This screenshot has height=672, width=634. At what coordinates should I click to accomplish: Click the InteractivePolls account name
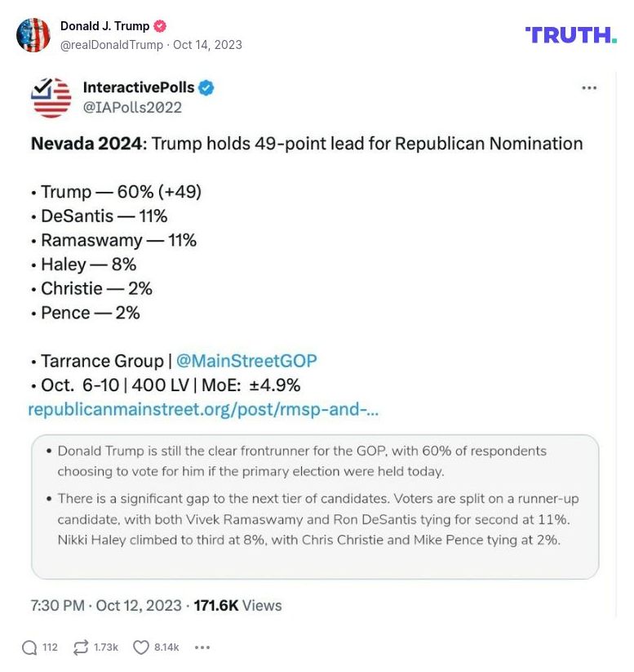pyautogui.click(x=137, y=87)
